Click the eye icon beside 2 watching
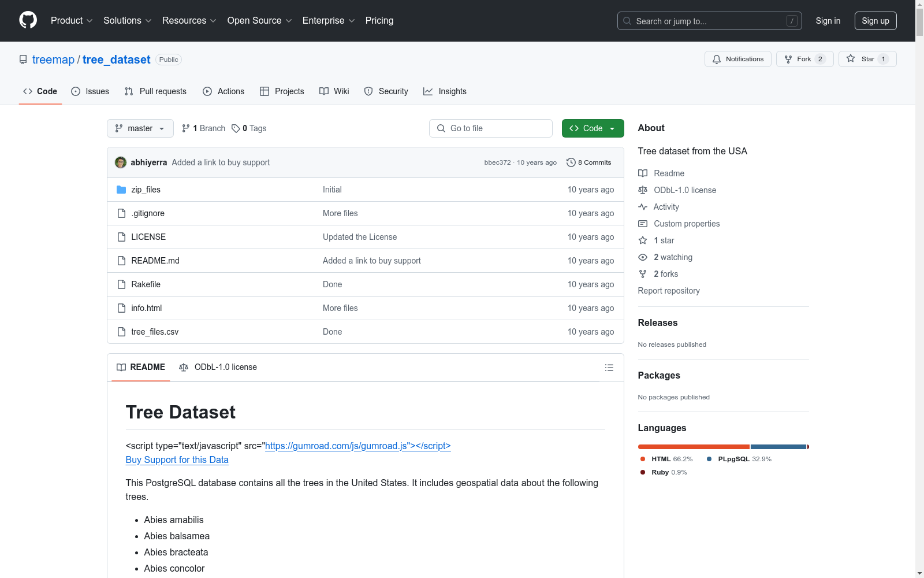 643,257
